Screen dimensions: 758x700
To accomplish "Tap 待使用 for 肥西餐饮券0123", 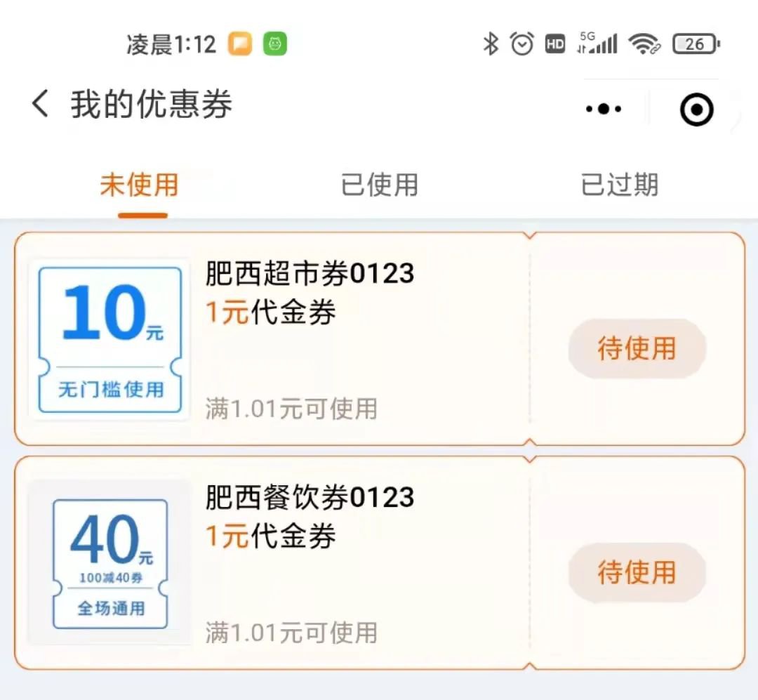I will point(637,572).
